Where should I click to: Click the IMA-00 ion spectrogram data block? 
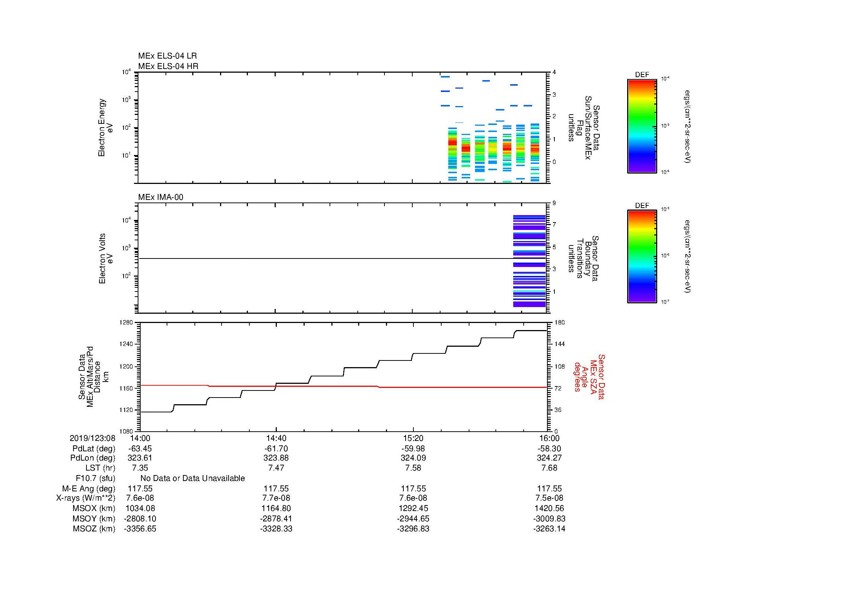click(x=529, y=261)
